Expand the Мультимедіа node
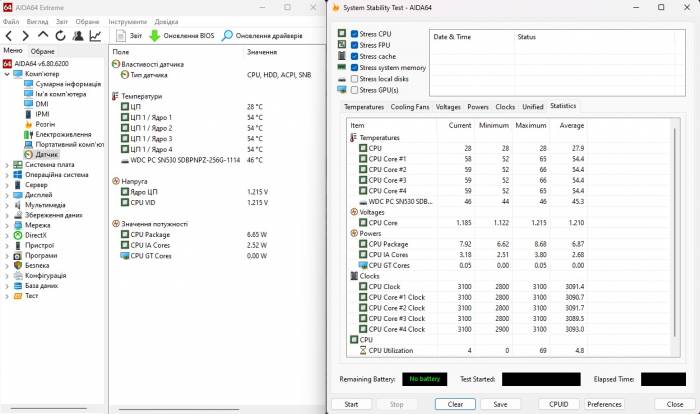The image size is (700, 414). point(7,205)
